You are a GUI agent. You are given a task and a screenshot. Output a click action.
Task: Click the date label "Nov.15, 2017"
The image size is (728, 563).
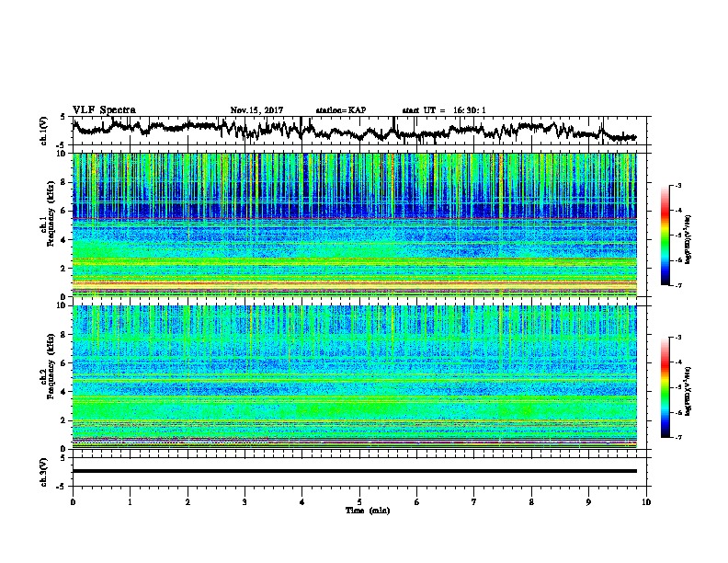(x=256, y=110)
